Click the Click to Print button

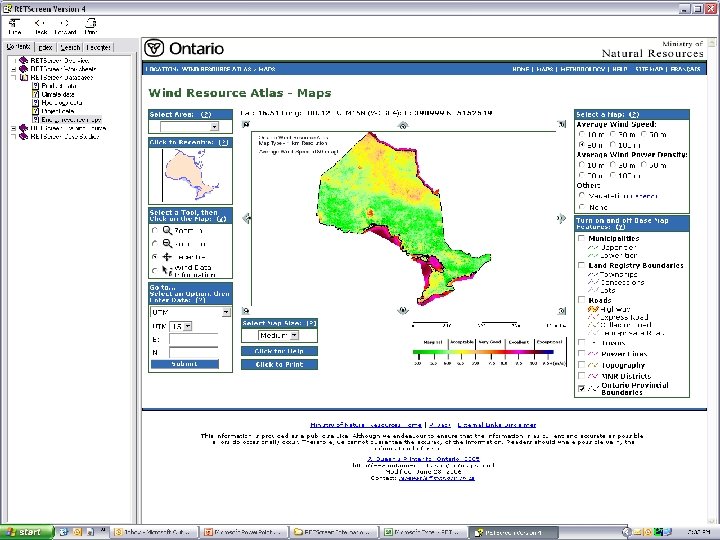pos(279,364)
